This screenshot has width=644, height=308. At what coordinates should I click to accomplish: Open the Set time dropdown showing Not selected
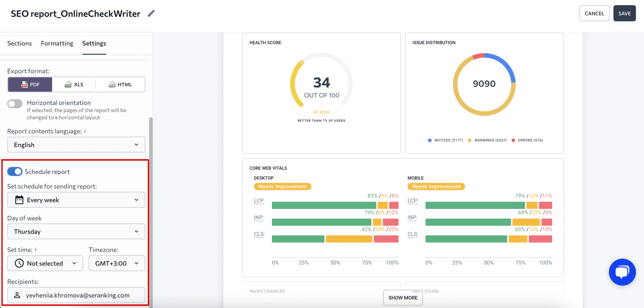pyautogui.click(x=45, y=263)
